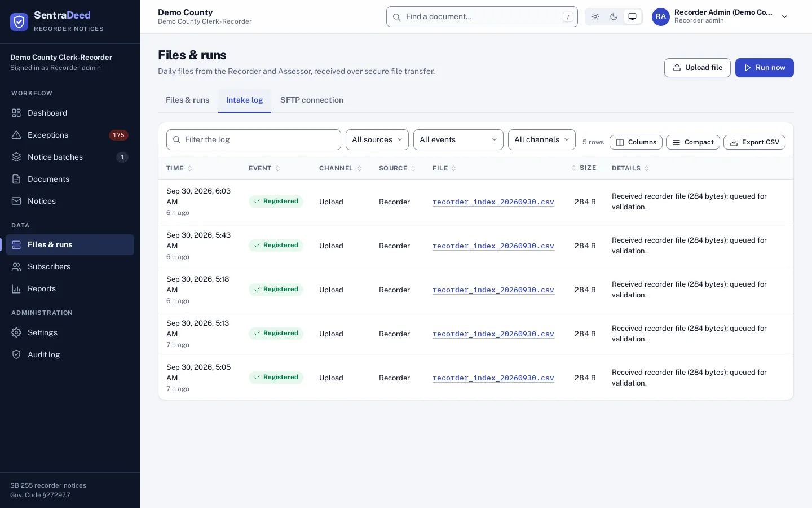This screenshot has height=508, width=812.
Task: Open the Columns chooser
Action: tap(637, 142)
